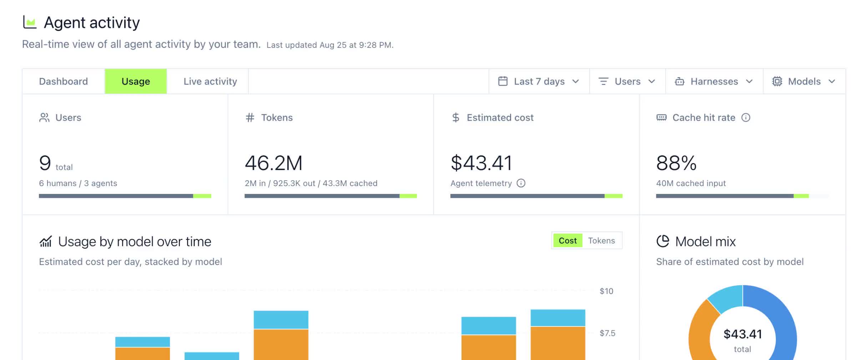
Task: Click the people icon in Users card
Action: (x=44, y=117)
